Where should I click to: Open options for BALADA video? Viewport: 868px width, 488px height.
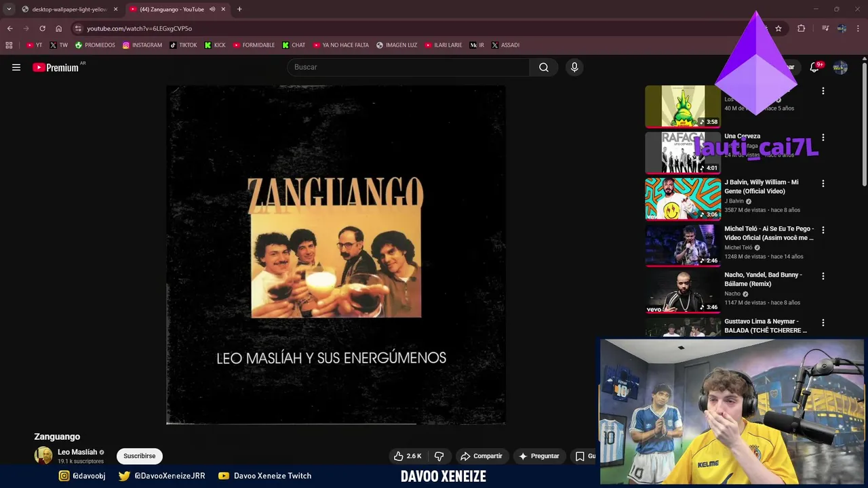(823, 323)
